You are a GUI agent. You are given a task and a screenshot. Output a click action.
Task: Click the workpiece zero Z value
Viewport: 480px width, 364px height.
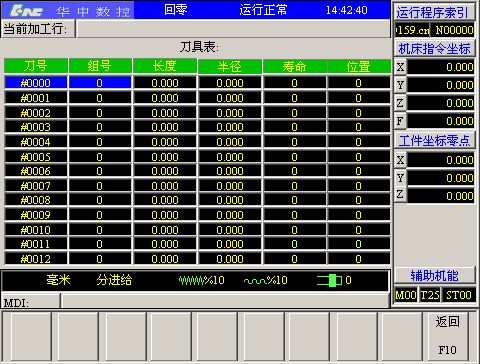441,196
